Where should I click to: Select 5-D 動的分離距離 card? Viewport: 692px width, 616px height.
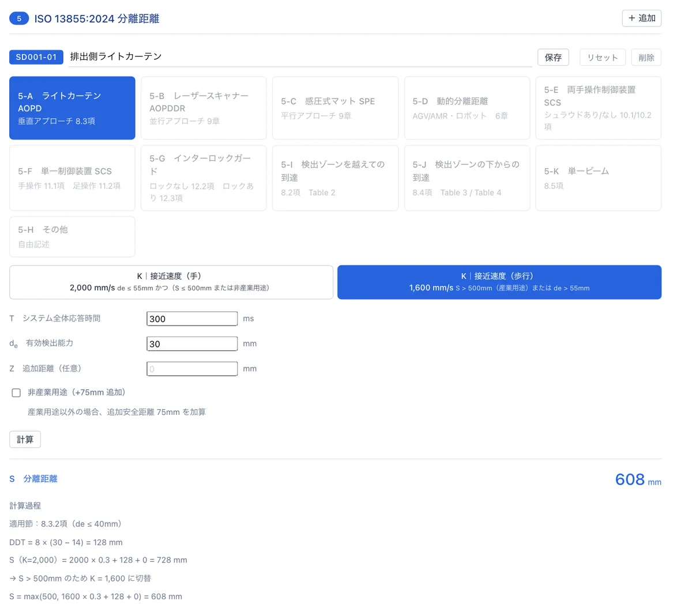467,108
